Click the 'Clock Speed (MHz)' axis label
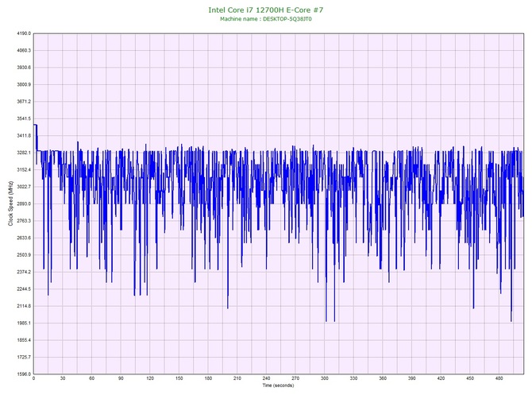This screenshot has width=532, height=399. (x=10, y=203)
